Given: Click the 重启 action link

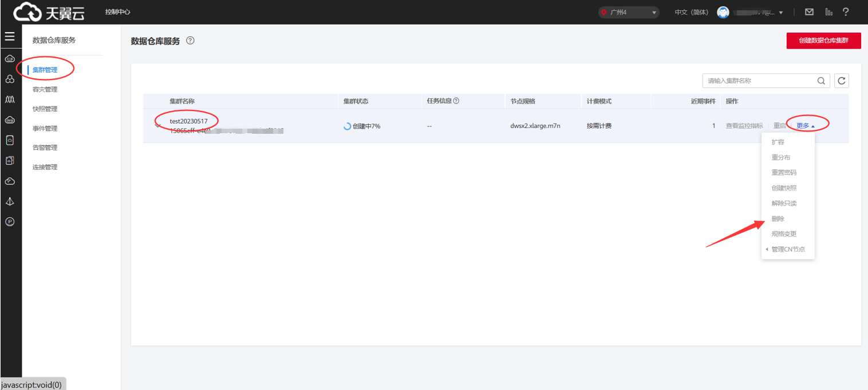Looking at the screenshot, I should [x=779, y=126].
